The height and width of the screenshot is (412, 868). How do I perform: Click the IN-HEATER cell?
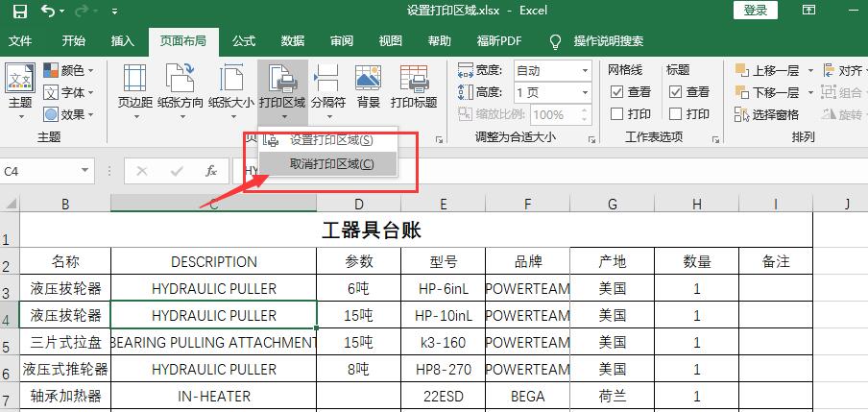tap(214, 396)
